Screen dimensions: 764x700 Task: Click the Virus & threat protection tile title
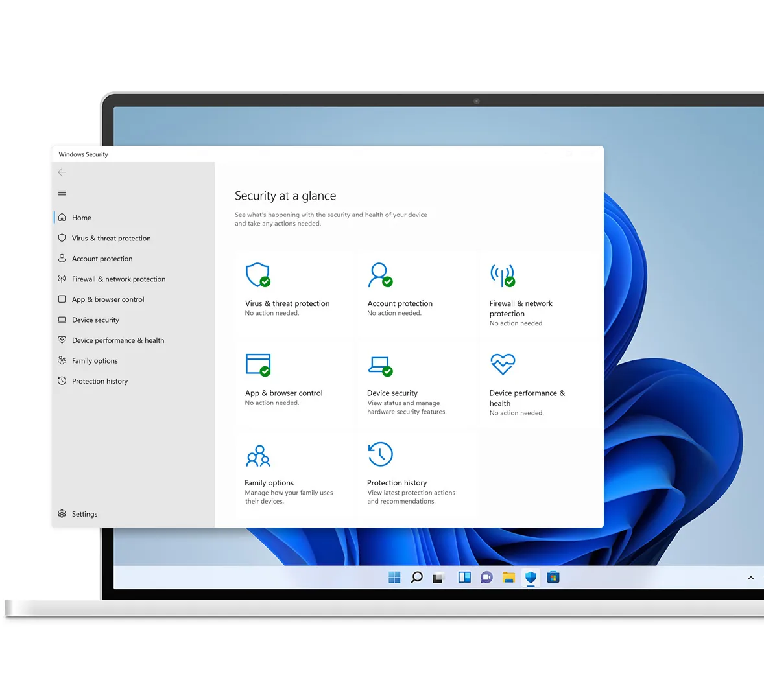coord(287,303)
